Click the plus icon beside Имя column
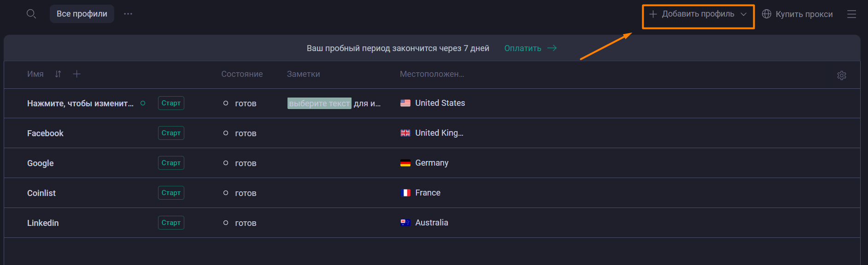This screenshot has width=868, height=265. pyautogui.click(x=77, y=74)
